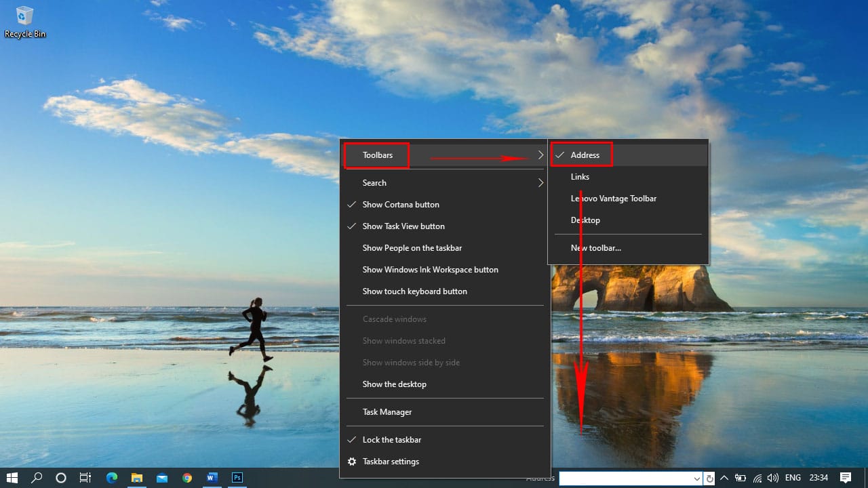Viewport: 868px width, 488px height.
Task: Click the Cortana circle button
Action: coord(60,478)
